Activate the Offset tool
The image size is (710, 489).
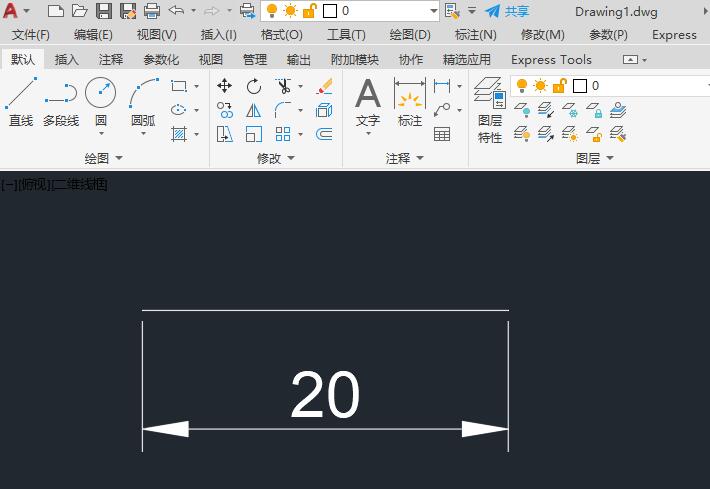tap(324, 134)
